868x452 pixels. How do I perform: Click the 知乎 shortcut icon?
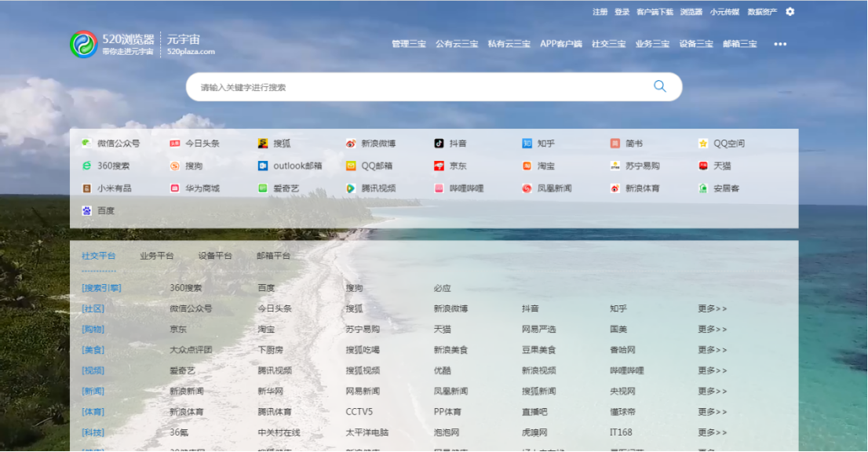pyautogui.click(x=527, y=144)
